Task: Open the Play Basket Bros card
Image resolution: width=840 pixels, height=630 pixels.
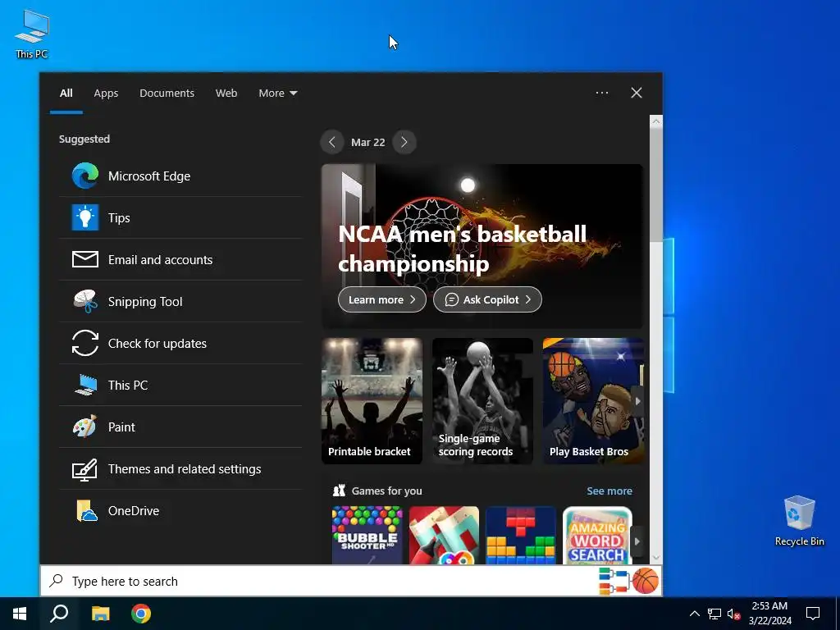Action: (593, 400)
